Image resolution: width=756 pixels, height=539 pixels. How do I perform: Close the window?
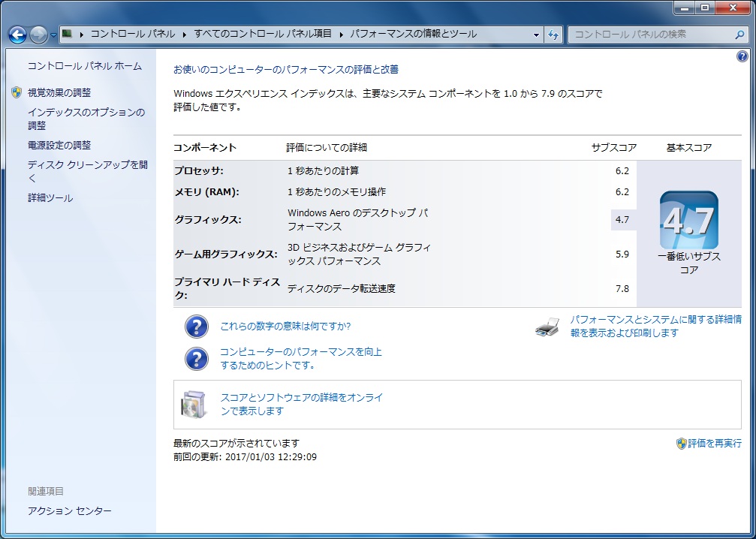(733, 8)
